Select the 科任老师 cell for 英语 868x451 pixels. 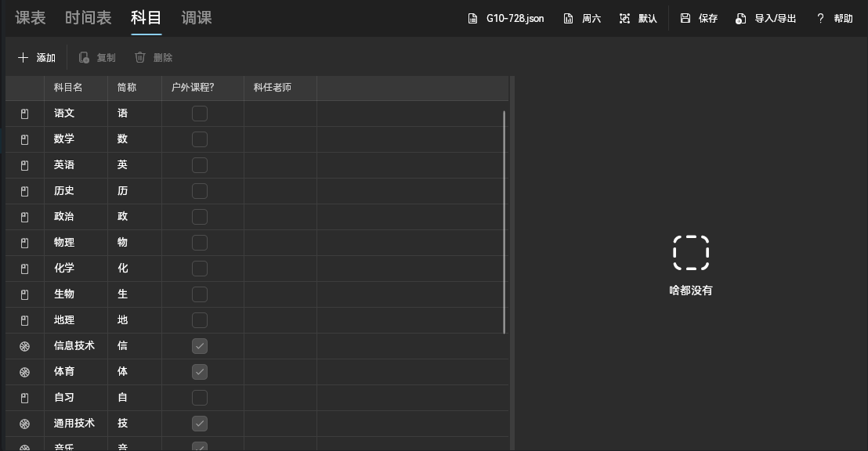(x=280, y=165)
